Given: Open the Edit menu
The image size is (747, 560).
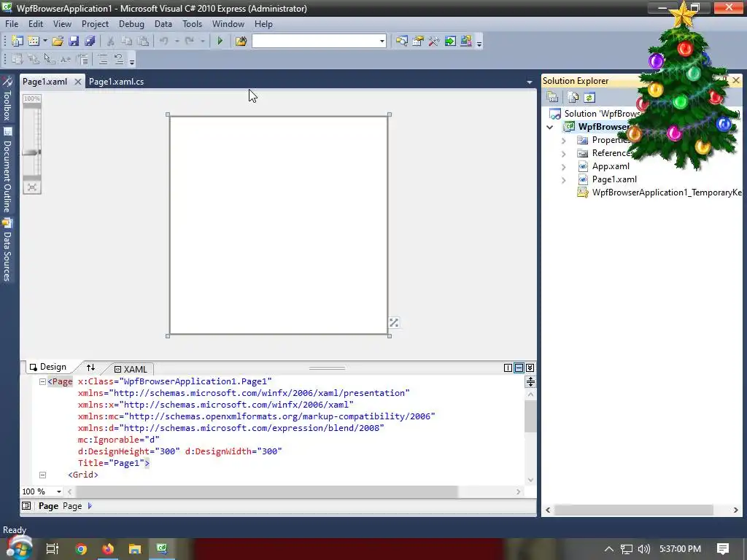Looking at the screenshot, I should pos(36,24).
